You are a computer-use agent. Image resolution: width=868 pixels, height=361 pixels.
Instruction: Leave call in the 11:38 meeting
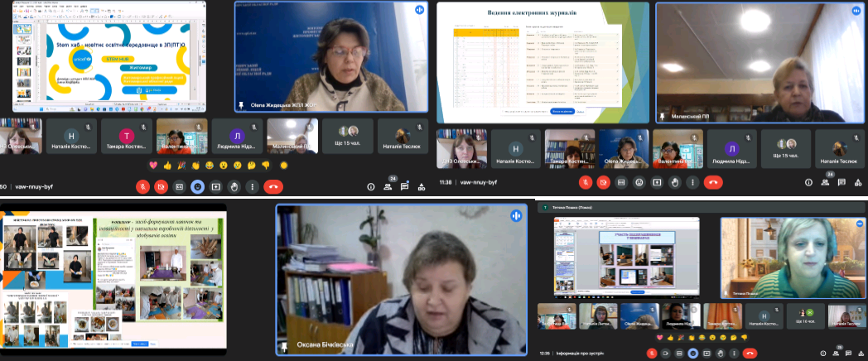click(713, 182)
